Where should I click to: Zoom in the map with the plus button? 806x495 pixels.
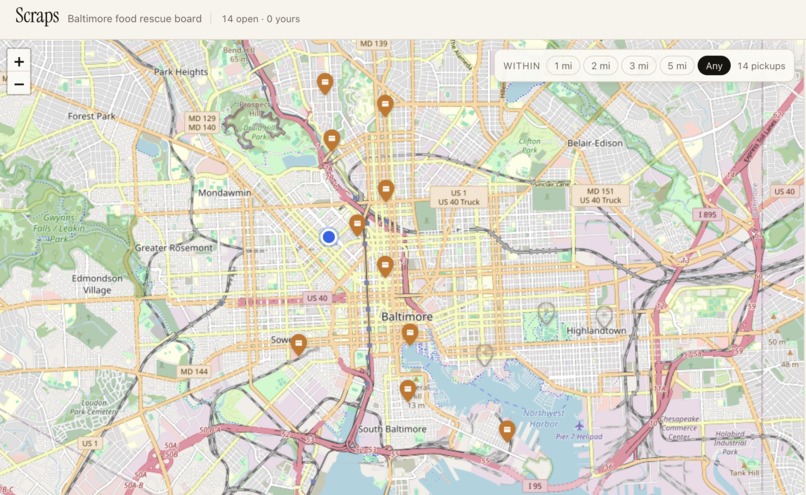tap(19, 62)
